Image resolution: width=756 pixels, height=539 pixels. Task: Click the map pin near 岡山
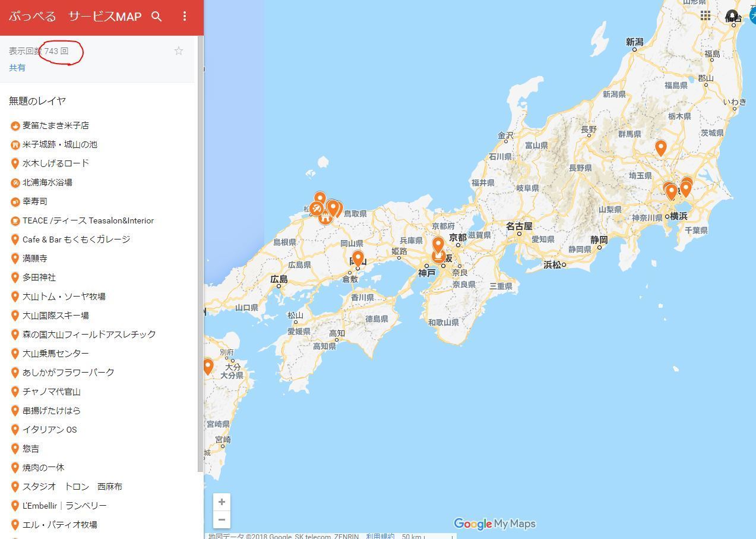358,259
